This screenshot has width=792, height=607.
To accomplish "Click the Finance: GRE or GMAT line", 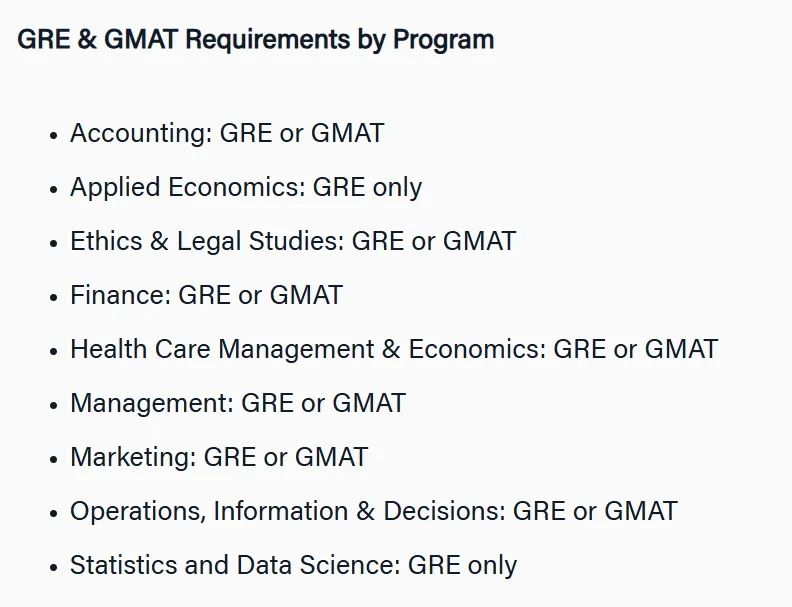I will point(207,295).
